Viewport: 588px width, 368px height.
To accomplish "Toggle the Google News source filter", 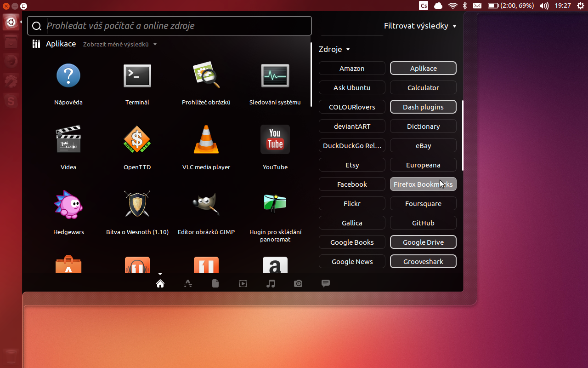I will (x=352, y=261).
